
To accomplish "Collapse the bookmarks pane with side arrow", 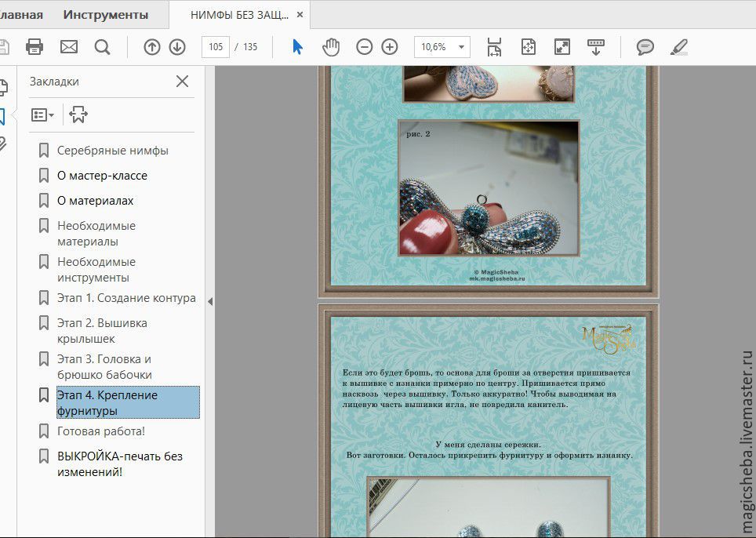I will 210,302.
